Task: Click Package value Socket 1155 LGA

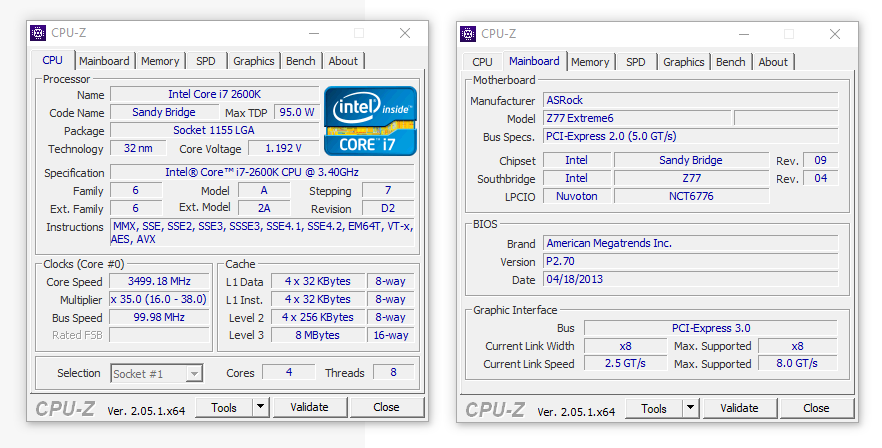Action: click(x=214, y=130)
